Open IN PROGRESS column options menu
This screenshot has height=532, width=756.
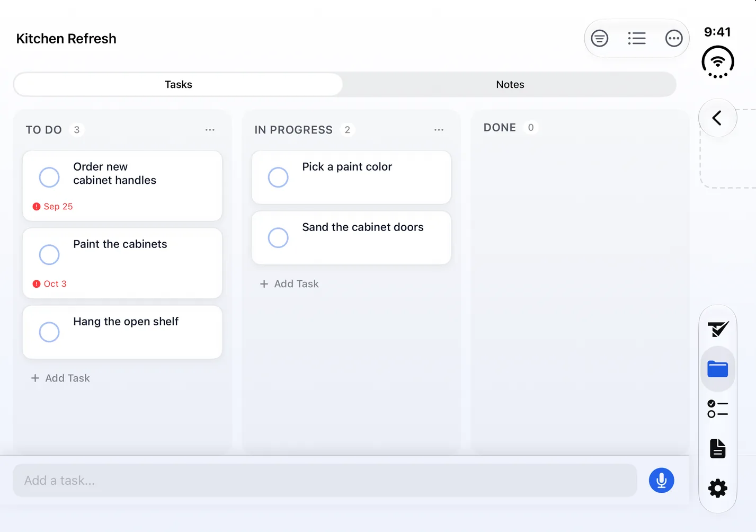pyautogui.click(x=439, y=130)
